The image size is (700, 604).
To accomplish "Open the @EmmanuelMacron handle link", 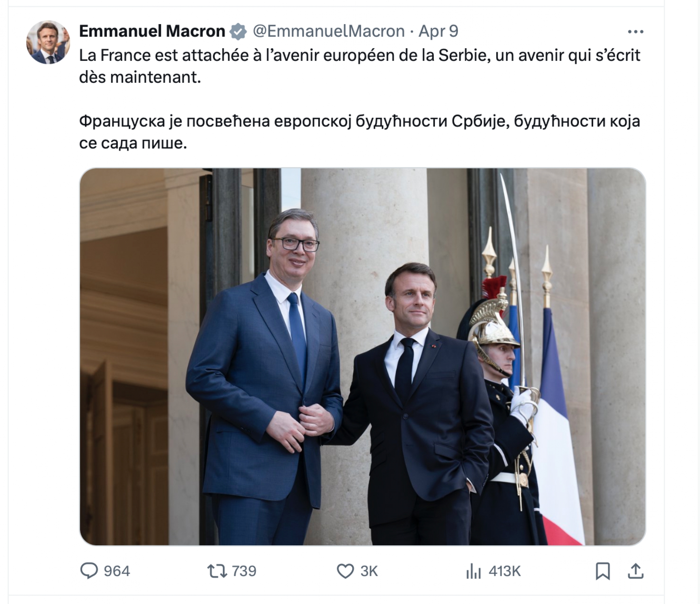I will coord(328,31).
